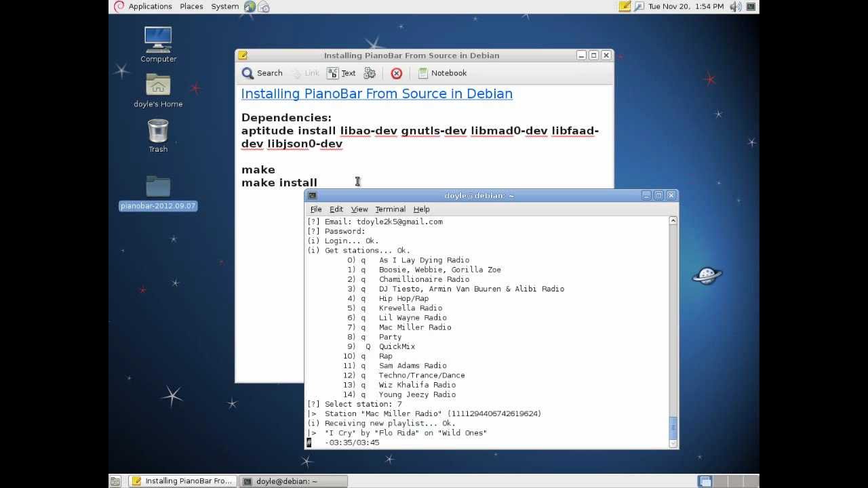The height and width of the screenshot is (488, 868).
Task: Click libjson0-dev in the note
Action: 305,144
